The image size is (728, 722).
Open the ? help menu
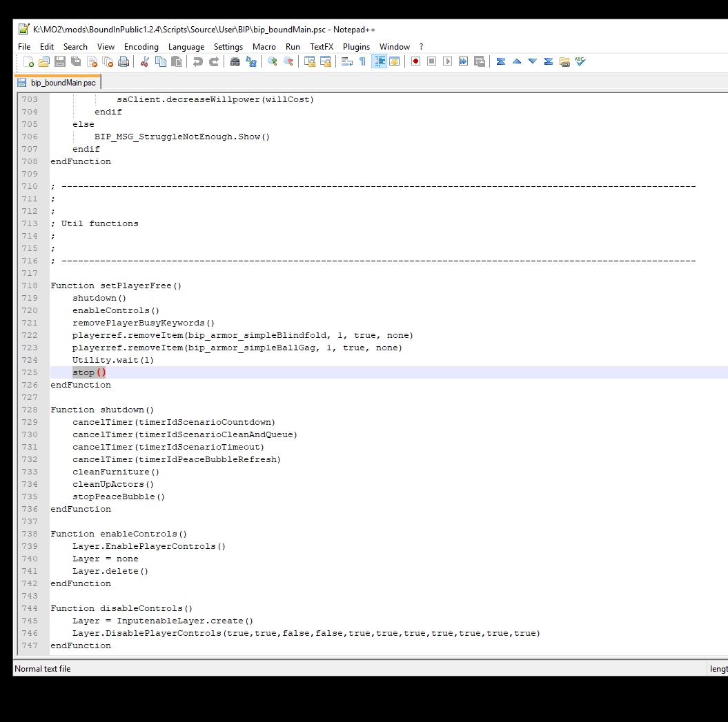tap(421, 46)
